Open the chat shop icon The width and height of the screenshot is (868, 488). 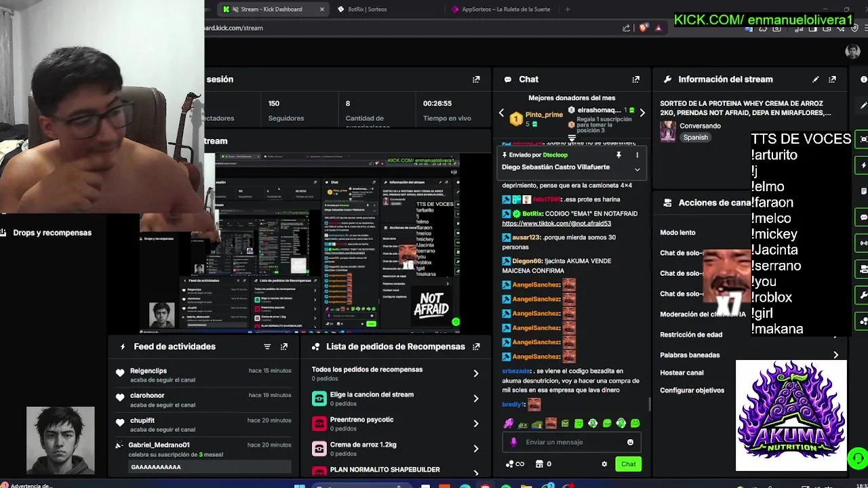pyautogui.click(x=539, y=464)
